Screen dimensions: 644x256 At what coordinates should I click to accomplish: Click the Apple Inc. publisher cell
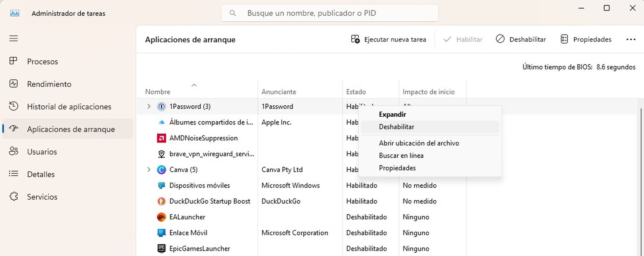click(276, 122)
